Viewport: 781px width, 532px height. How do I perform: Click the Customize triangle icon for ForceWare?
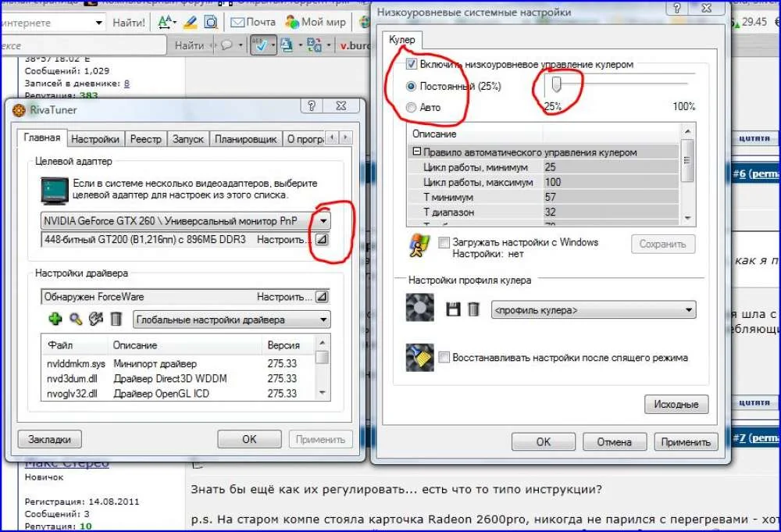[x=323, y=297]
